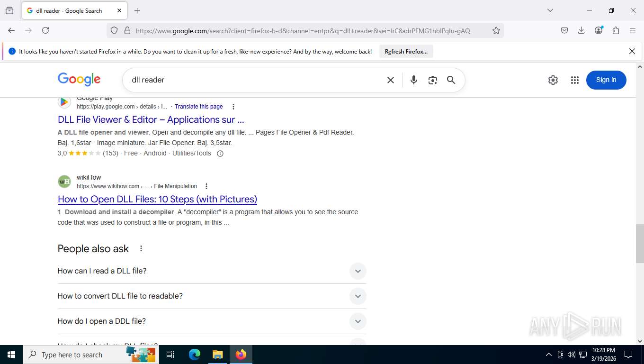The image size is (644, 364).
Task: Open Firefox View tab list icon
Action: (x=9, y=10)
